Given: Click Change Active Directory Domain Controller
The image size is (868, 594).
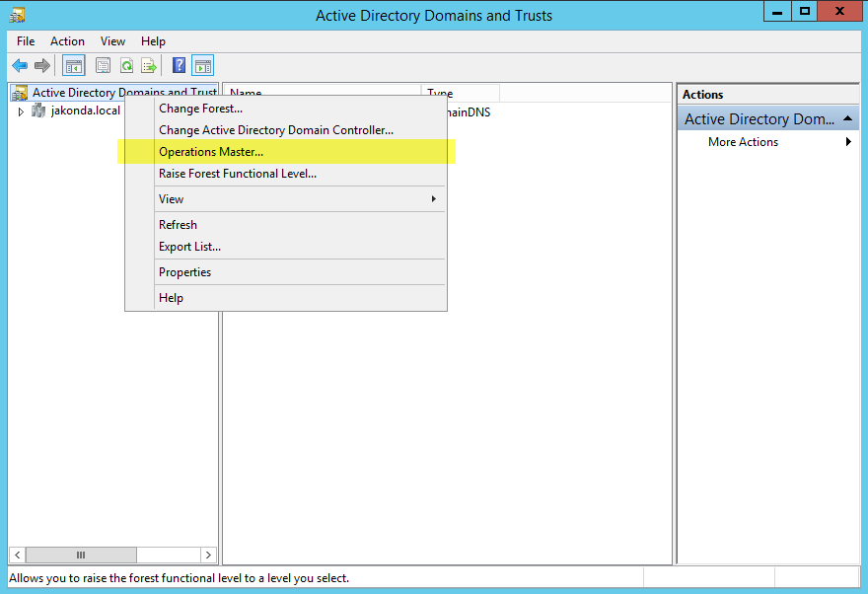Looking at the screenshot, I should (276, 130).
